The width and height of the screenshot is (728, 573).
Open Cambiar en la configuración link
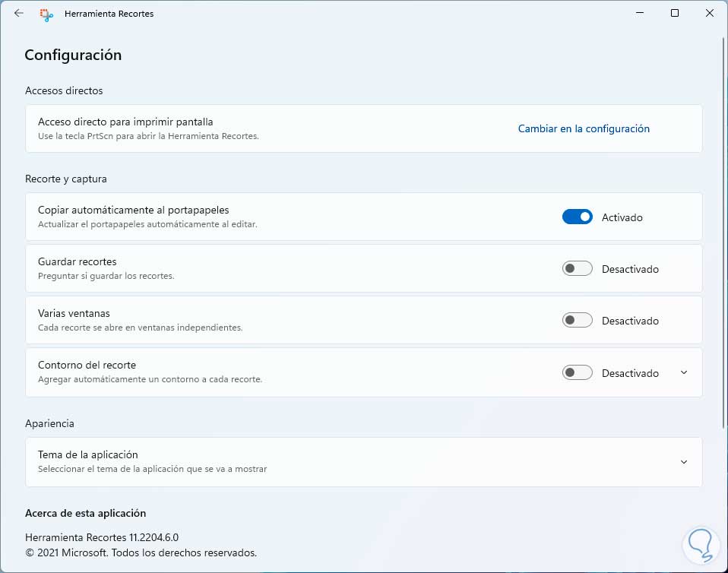584,128
